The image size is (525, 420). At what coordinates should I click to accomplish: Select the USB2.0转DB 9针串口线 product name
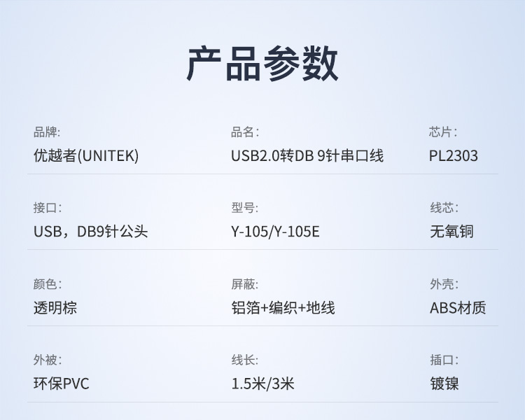(x=307, y=155)
